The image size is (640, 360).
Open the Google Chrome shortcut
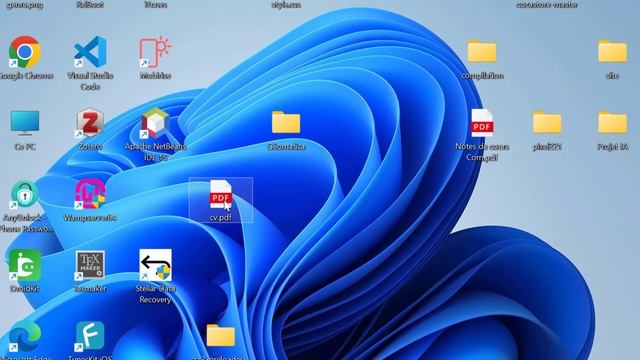(25, 52)
